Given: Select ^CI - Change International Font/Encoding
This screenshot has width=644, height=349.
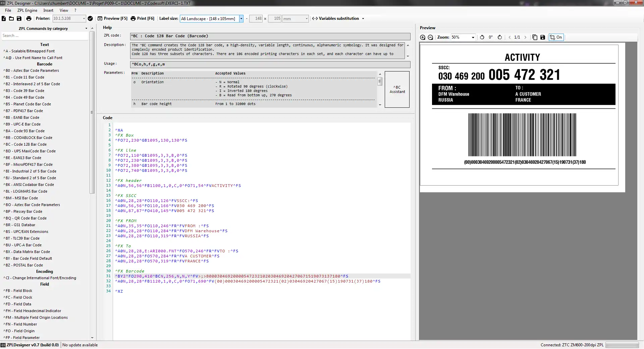Looking at the screenshot, I should (x=40, y=278).
